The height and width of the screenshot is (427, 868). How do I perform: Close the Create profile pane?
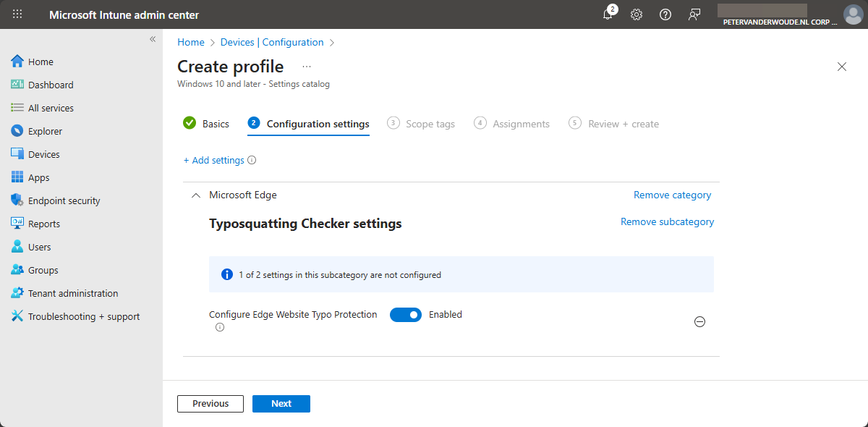pos(841,67)
